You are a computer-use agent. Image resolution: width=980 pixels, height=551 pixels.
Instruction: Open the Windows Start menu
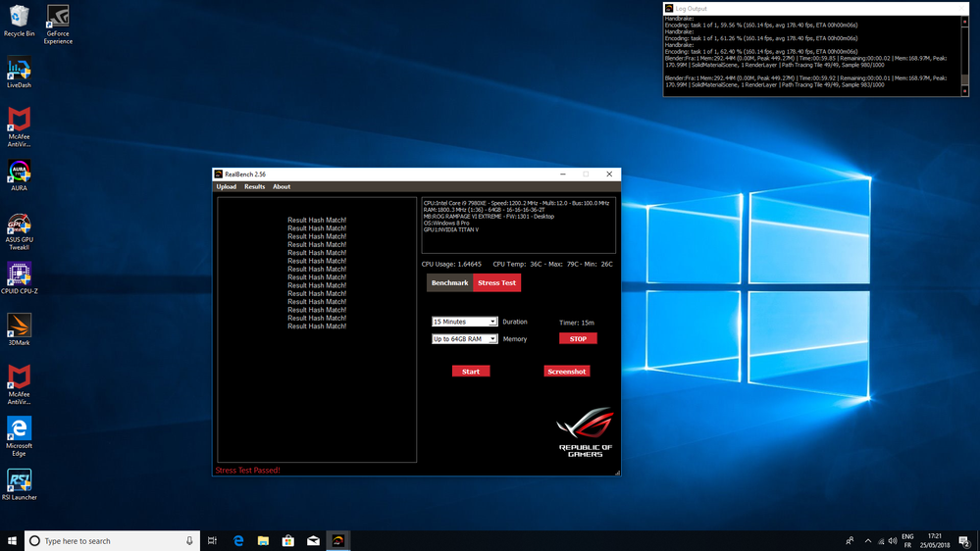click(x=12, y=541)
